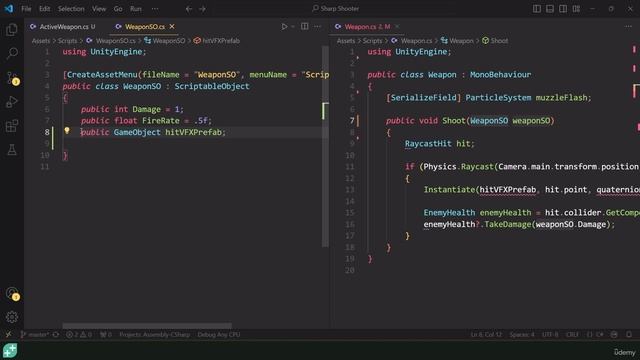Screen dimensions: 640x360
Task: Click Assets folder in left breadcrumb
Action: 41,40
